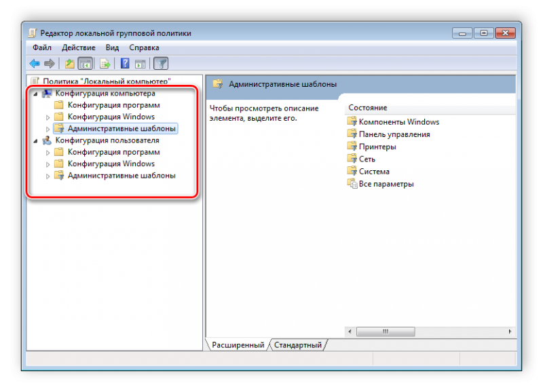Click the computer icon beside Конфигурация компьютера
The width and height of the screenshot is (543, 392).
click(47, 94)
